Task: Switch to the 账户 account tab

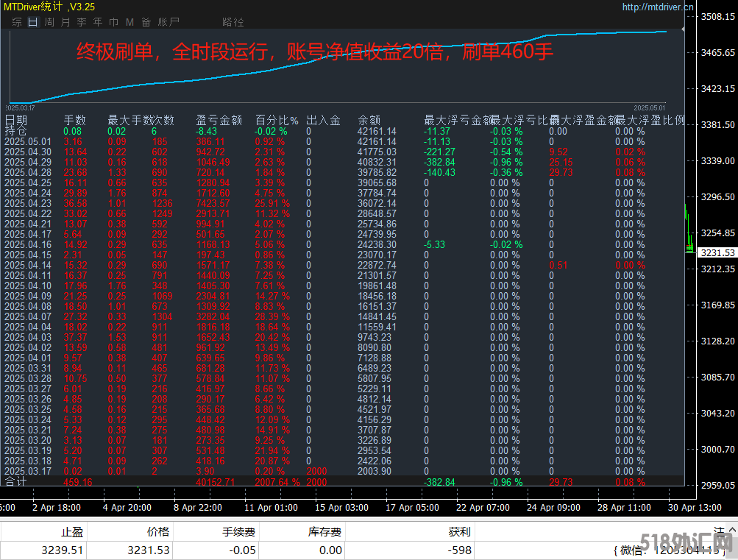Action: [168, 22]
